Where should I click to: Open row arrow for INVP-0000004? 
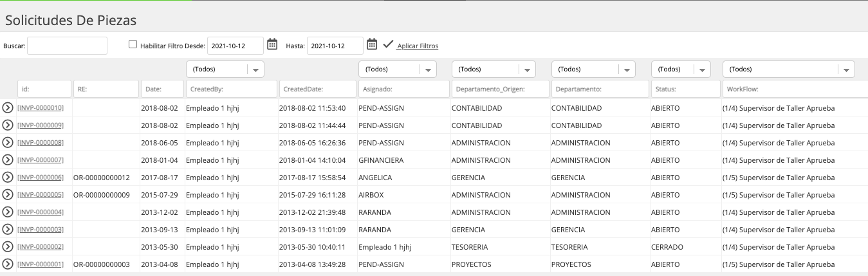[x=8, y=212]
